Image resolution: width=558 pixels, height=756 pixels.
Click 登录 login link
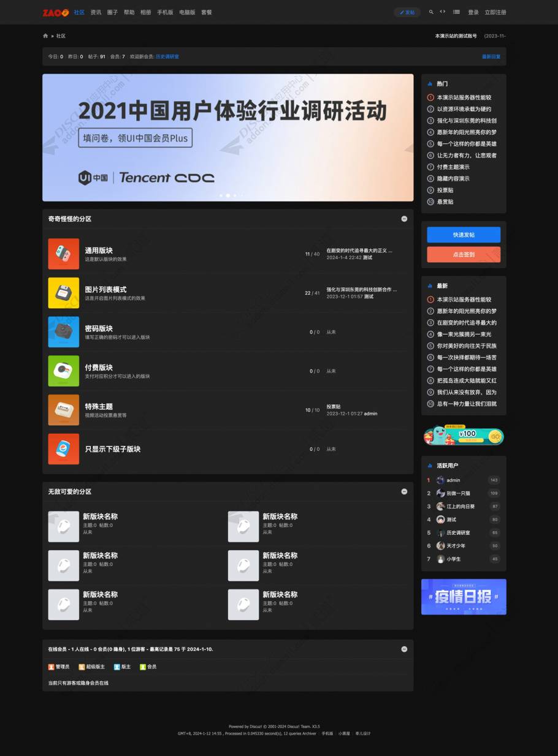[x=473, y=12]
